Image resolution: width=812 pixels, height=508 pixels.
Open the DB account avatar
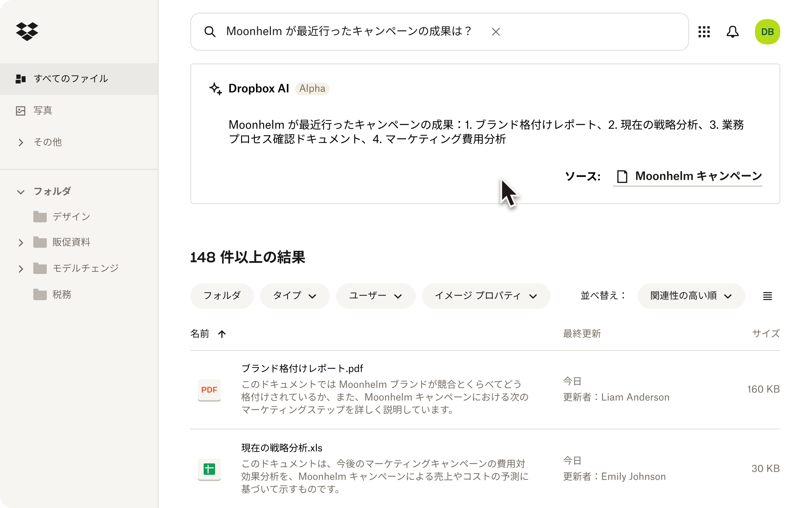tap(767, 31)
